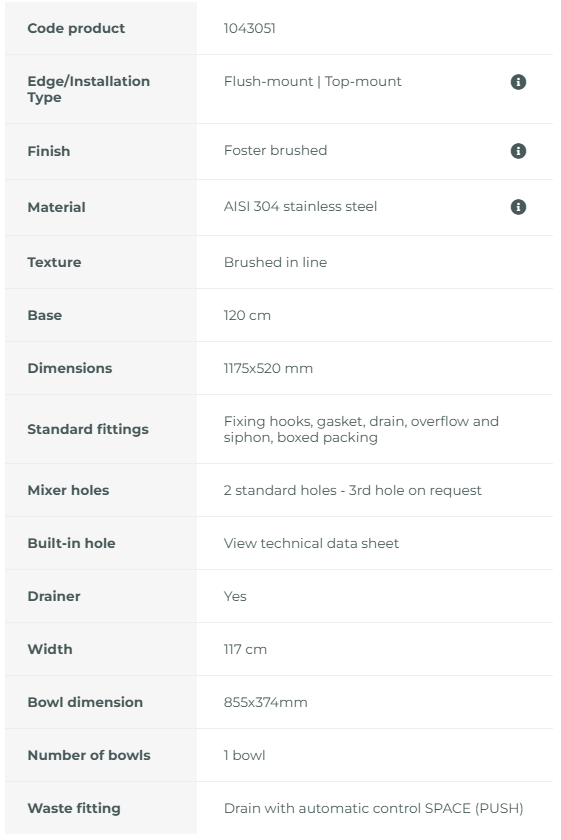Viewport: 561px width, 840px height.
Task: Click the Code product label
Action: [76, 28]
